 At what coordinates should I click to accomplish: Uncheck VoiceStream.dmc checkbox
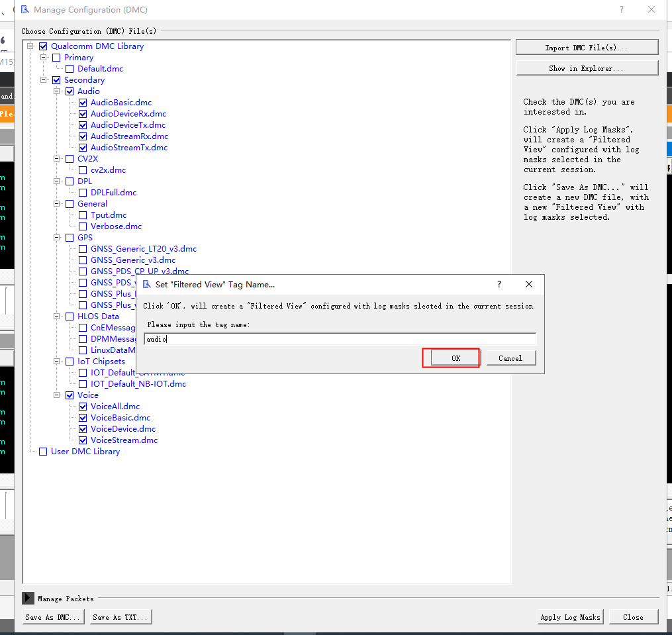tap(83, 440)
